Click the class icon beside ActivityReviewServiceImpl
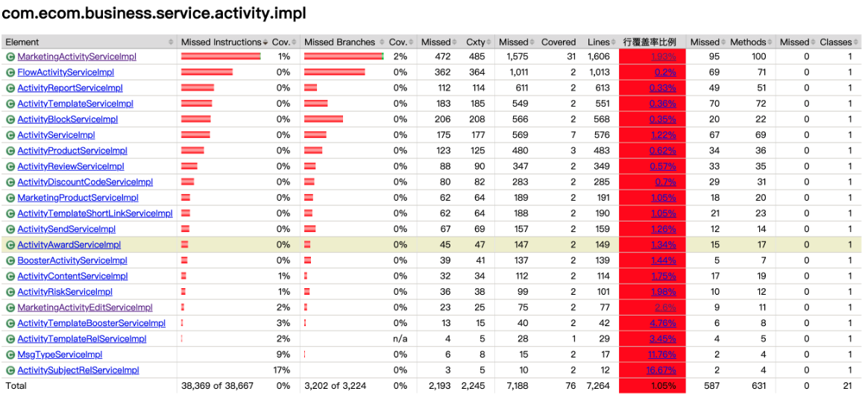868x406 pixels. pos(10,166)
